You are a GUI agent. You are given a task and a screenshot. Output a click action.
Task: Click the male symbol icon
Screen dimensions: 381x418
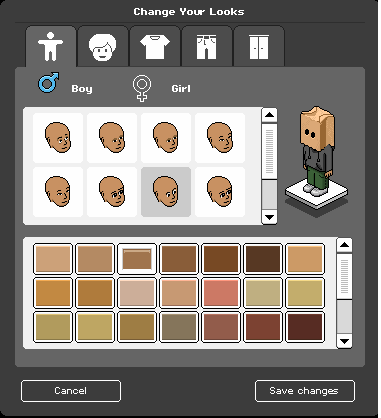tap(49, 82)
